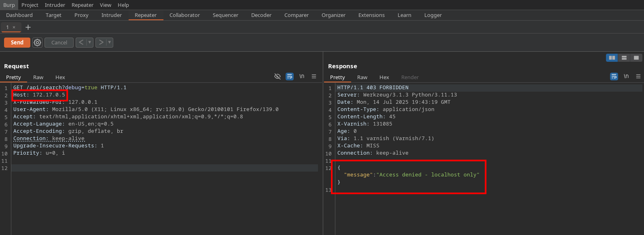644x235 pixels.
Task: Open Request panel hamburger options menu
Action: click(x=314, y=76)
